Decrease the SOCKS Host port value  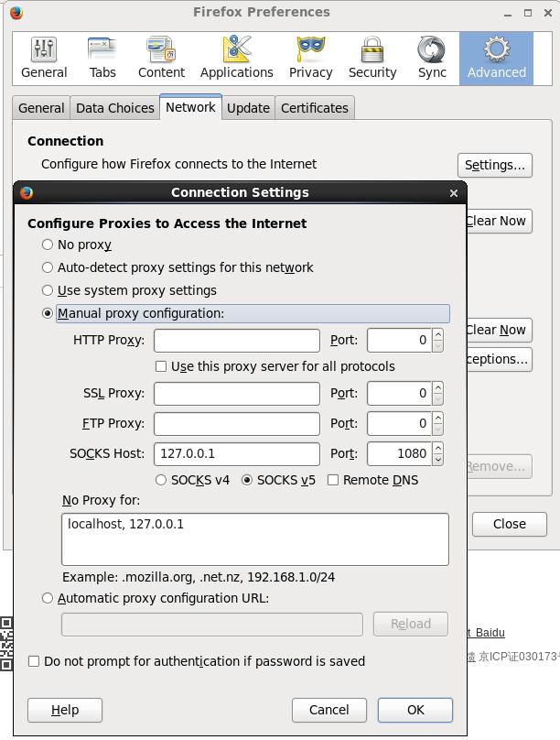438,460
